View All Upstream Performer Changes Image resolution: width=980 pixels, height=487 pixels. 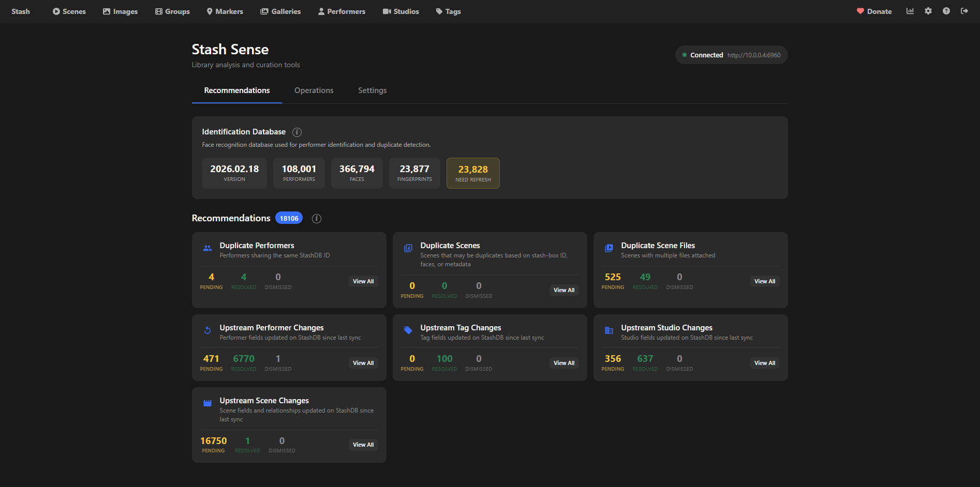[x=363, y=363]
